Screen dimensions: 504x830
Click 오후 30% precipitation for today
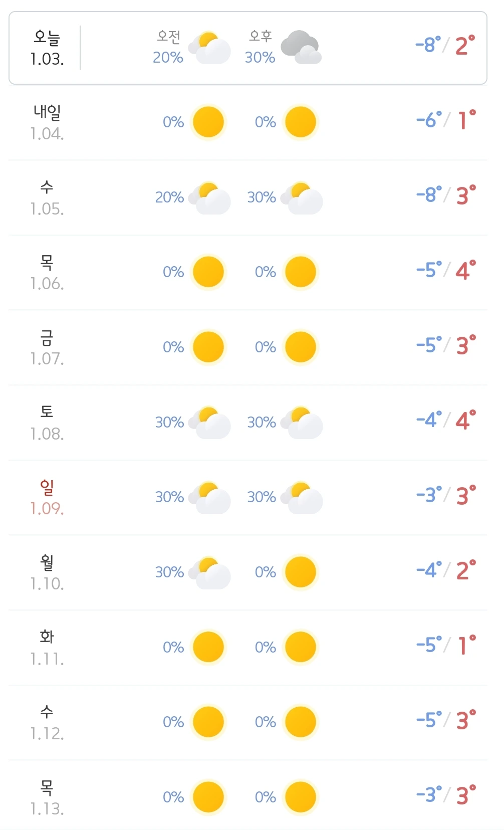click(260, 47)
